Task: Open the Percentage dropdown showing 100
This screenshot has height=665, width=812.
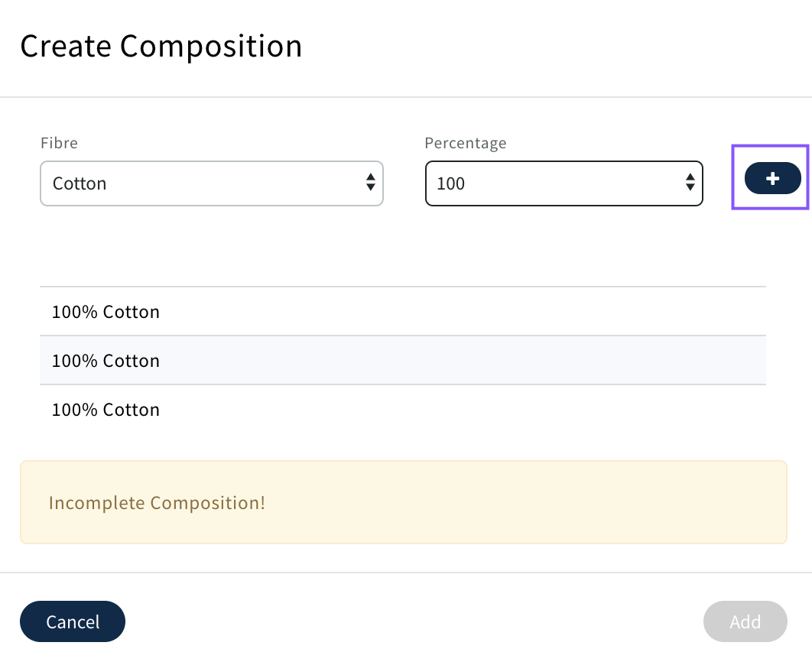Action: click(x=563, y=183)
